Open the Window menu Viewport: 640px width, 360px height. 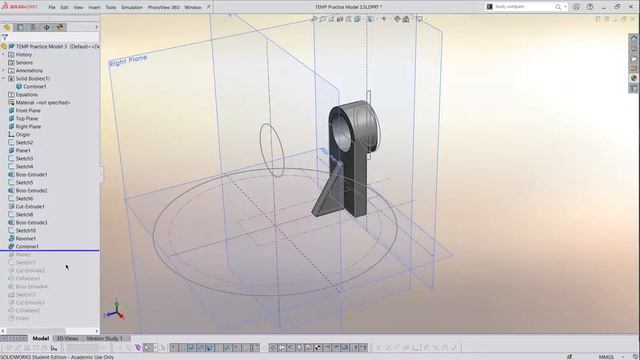[x=193, y=7]
